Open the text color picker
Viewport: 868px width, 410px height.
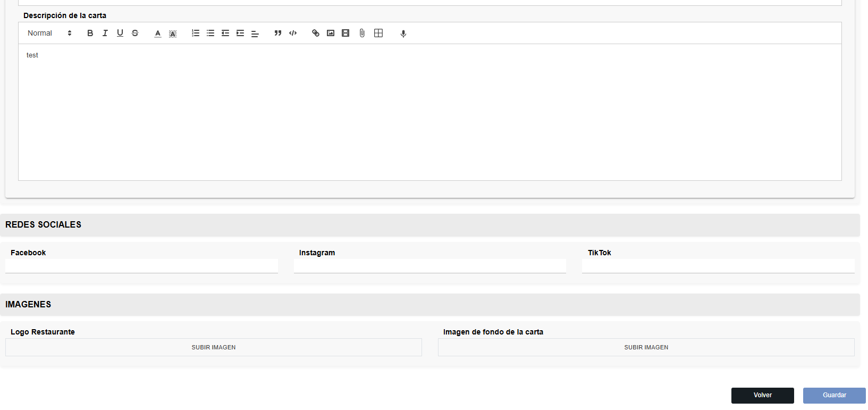(158, 34)
